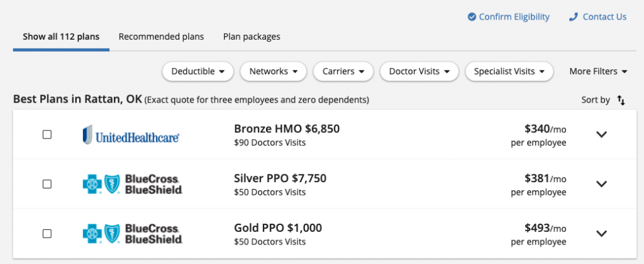Check the Silver PPO $7,750 plan box

pos(47,184)
